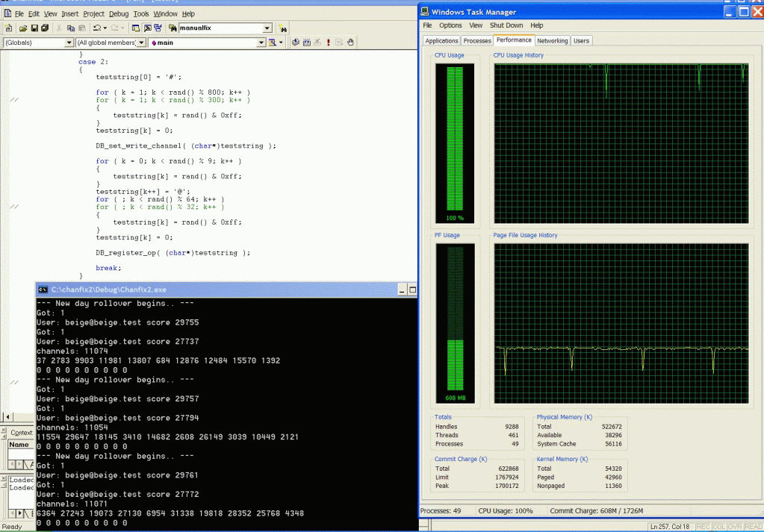Click the Undo arrow icon
This screenshot has width=764, height=532.
tap(97, 28)
